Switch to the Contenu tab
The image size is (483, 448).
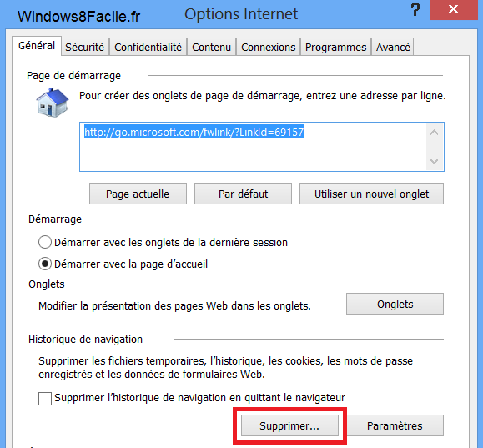pyautogui.click(x=211, y=48)
